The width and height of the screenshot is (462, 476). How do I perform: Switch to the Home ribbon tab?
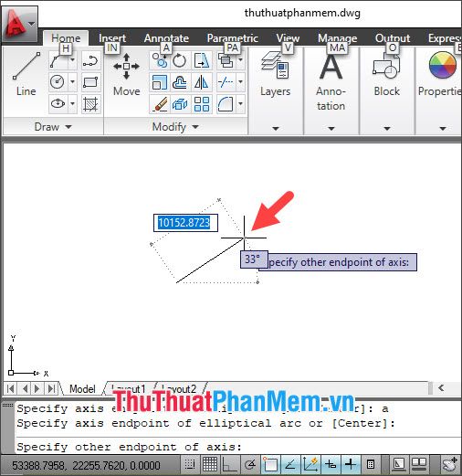(66, 38)
